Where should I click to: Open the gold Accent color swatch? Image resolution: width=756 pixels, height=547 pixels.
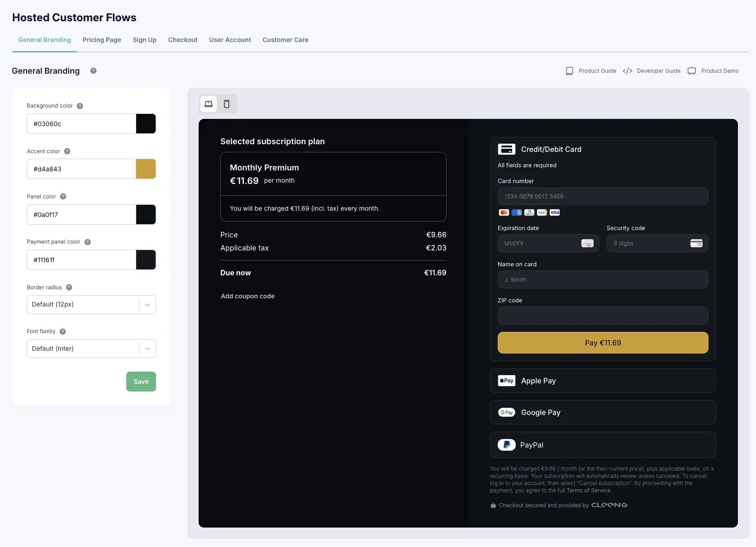(x=146, y=169)
